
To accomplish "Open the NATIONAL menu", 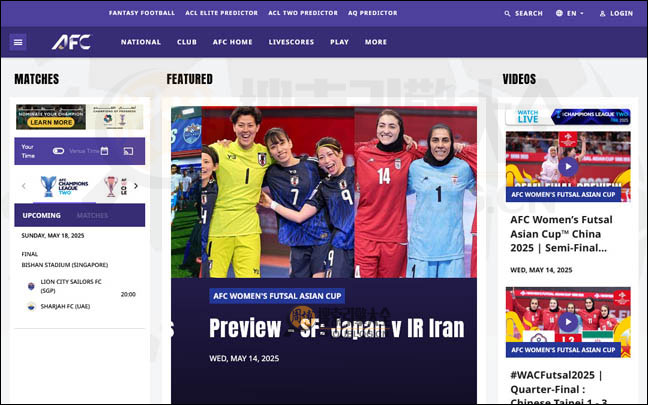I will [141, 42].
